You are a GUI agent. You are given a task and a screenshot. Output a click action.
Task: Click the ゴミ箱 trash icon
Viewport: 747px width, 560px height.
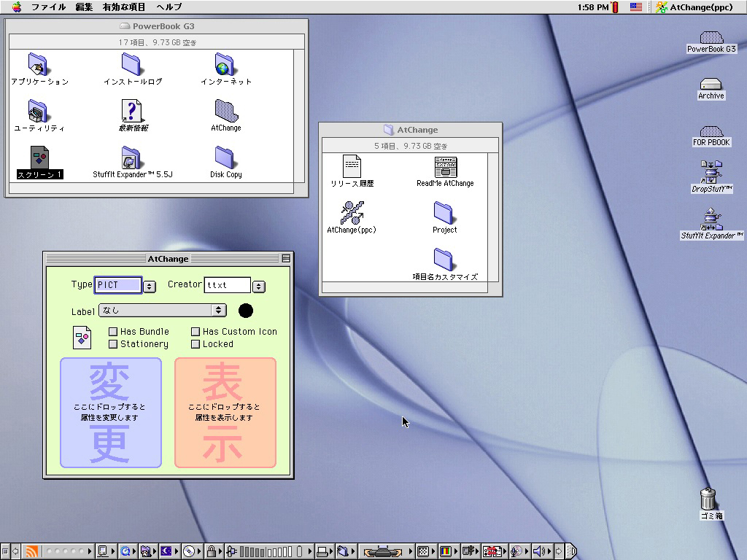[708, 499]
